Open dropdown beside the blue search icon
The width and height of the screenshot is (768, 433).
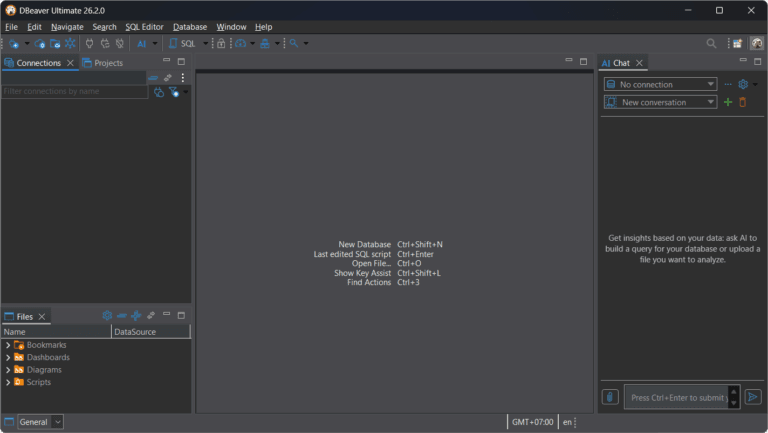(x=306, y=44)
